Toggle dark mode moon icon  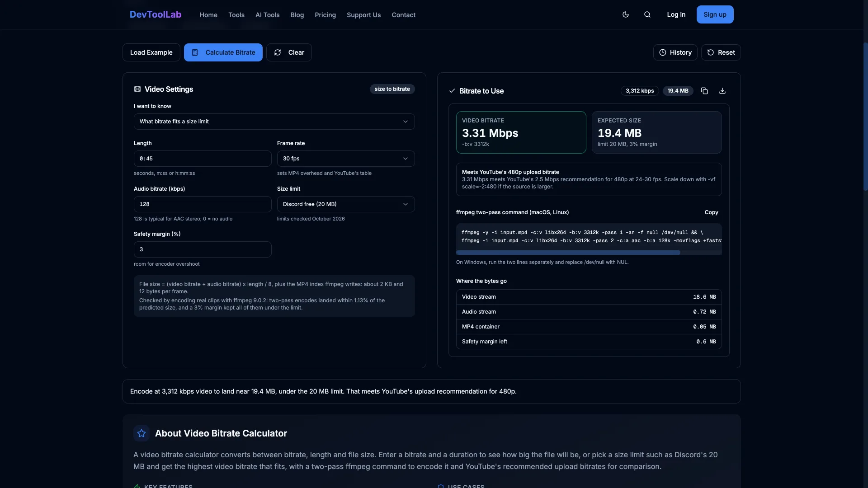[626, 14]
